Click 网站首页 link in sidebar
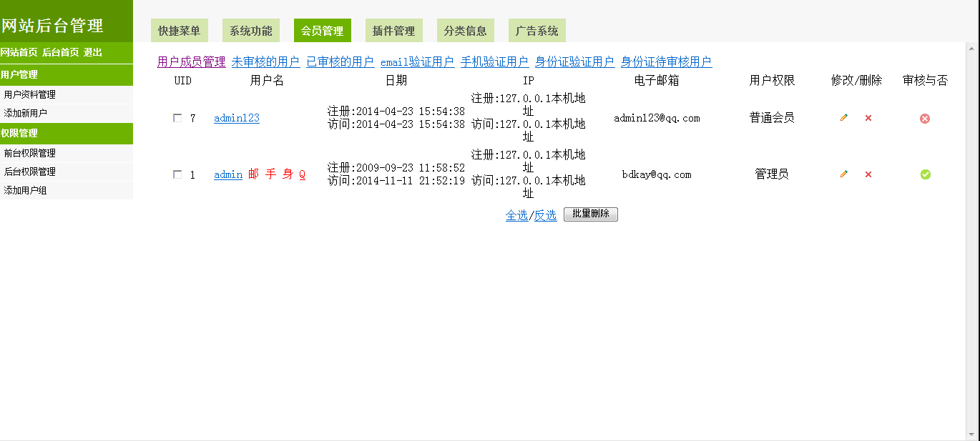980x441 pixels. click(x=19, y=53)
